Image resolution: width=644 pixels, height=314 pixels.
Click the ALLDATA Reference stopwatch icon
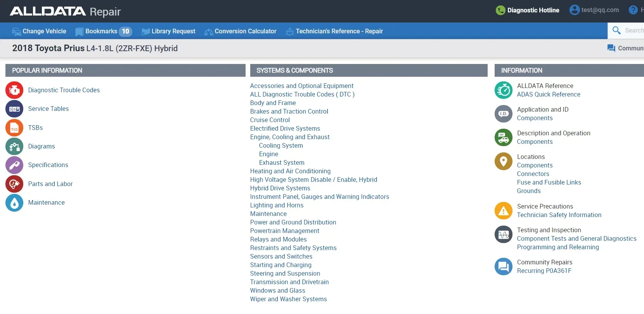[504, 90]
